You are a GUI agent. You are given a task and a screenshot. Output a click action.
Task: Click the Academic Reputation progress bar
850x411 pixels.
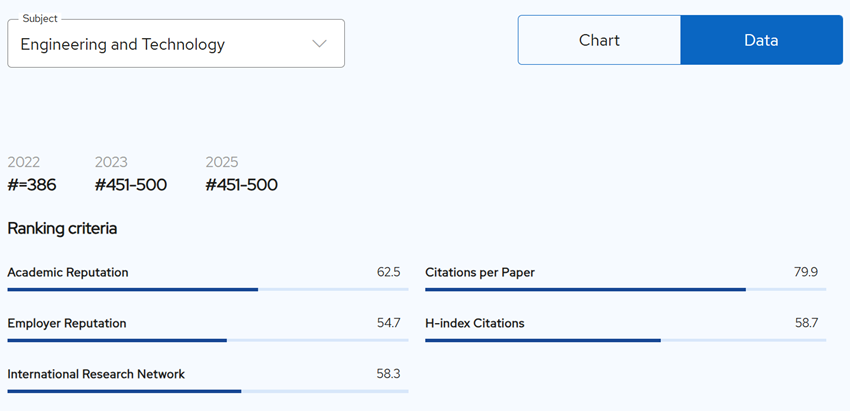208,290
